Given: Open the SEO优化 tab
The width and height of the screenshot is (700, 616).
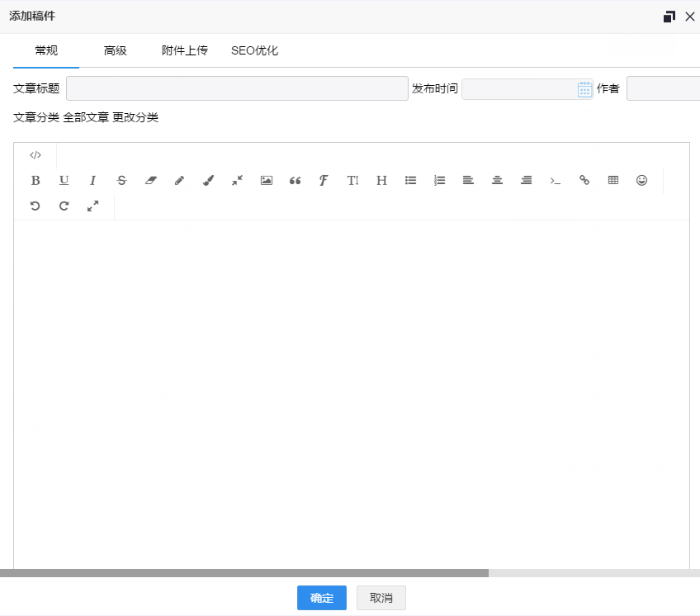Looking at the screenshot, I should coord(254,50).
